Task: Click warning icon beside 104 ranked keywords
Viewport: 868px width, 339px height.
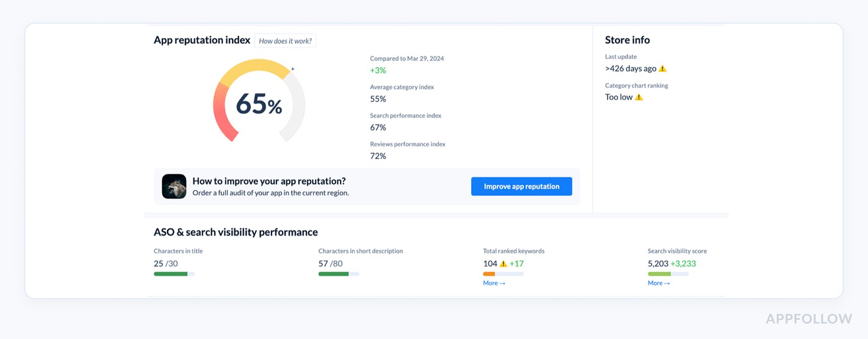Action: click(503, 264)
